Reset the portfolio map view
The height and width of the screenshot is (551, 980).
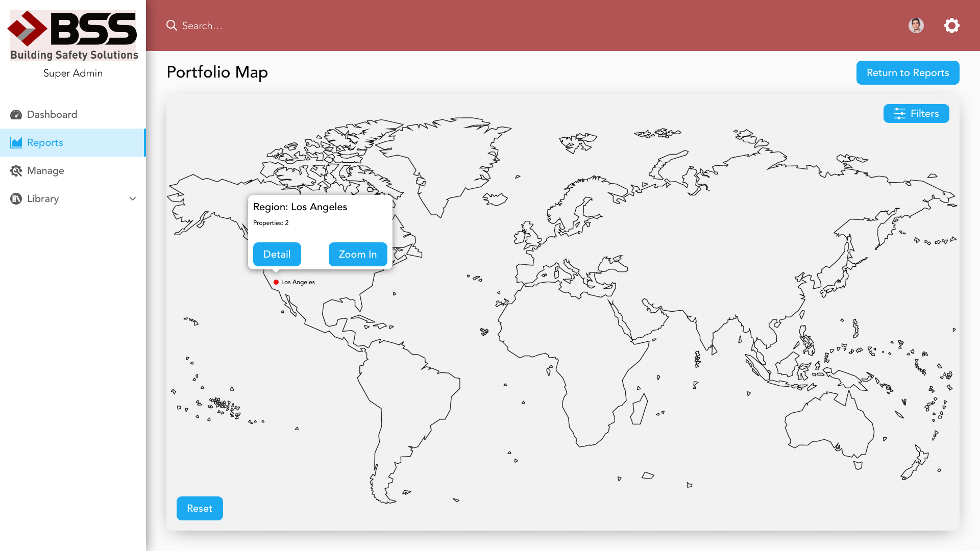[x=200, y=508]
